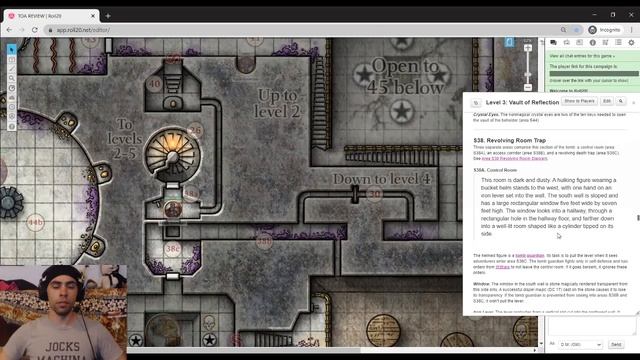Collapse the sidebar using the toggle handle
The width and height of the screenshot is (640, 360).
coord(542,42)
